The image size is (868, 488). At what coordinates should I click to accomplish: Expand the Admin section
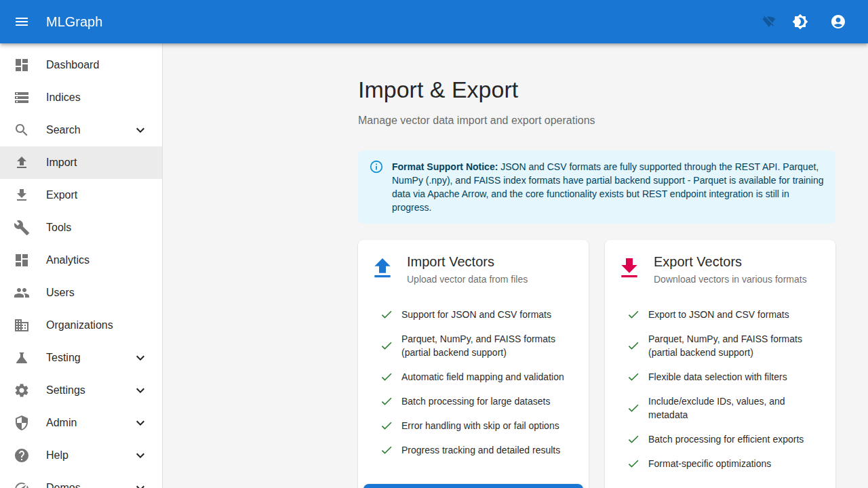click(x=140, y=422)
